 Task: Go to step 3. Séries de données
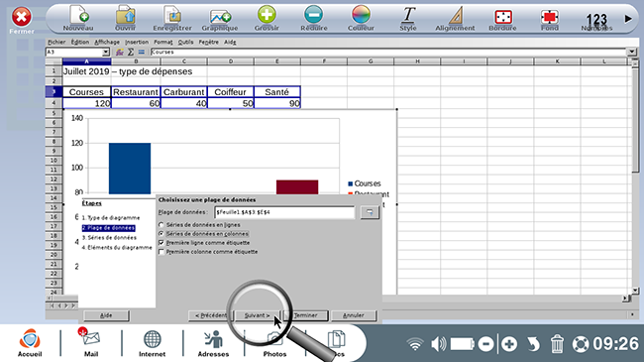click(x=109, y=238)
